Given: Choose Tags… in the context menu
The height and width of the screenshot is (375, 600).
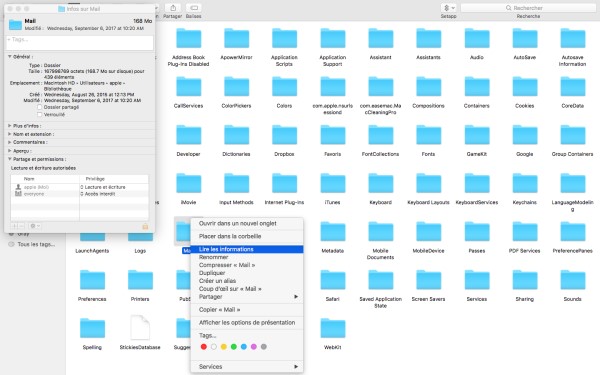Looking at the screenshot, I should (x=247, y=336).
